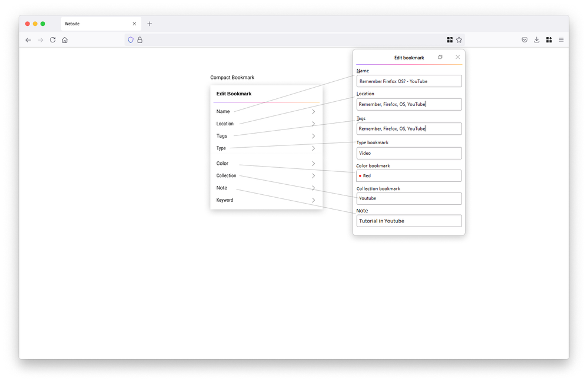
Task: Open a new tab with plus button
Action: 150,24
